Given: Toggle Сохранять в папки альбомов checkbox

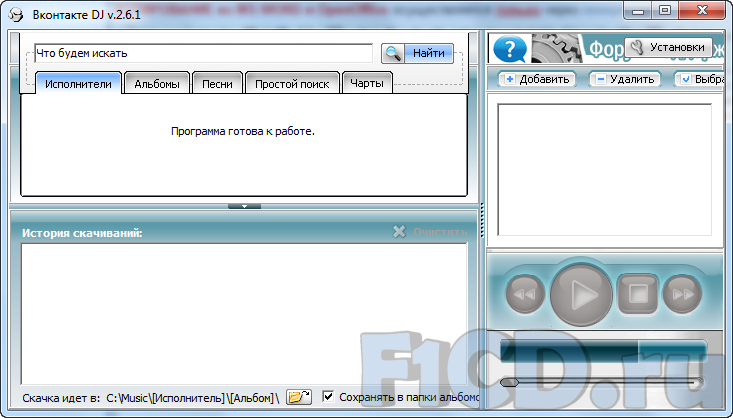Looking at the screenshot, I should (328, 396).
